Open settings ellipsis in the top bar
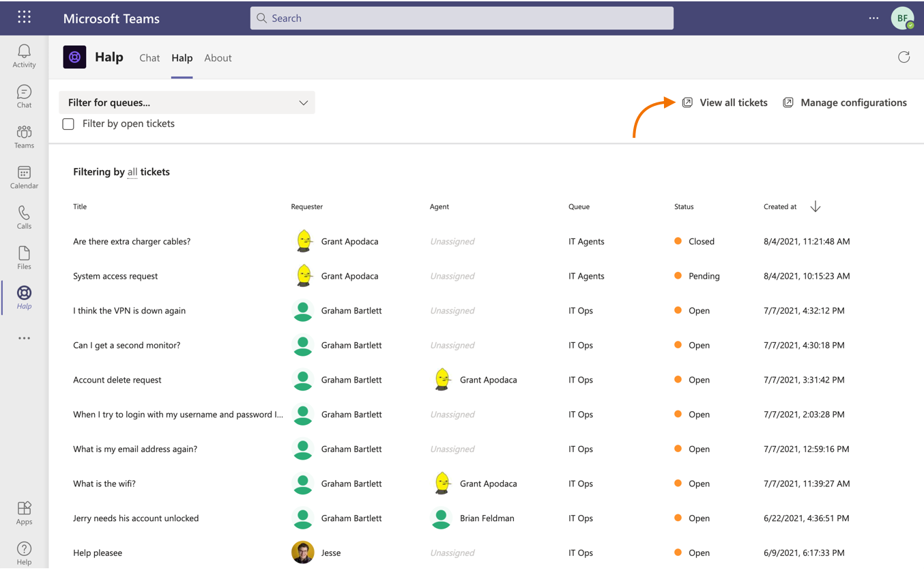The image size is (924, 571). tap(874, 18)
